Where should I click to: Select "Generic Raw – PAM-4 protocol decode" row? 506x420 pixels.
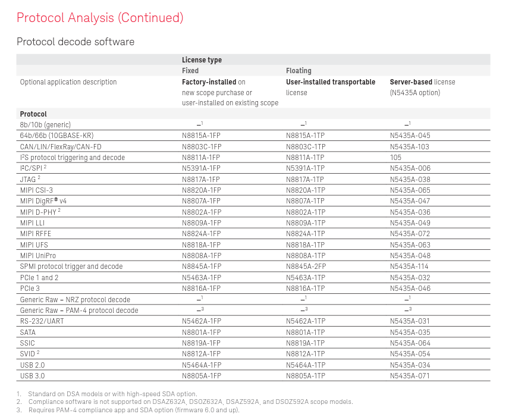79,311
